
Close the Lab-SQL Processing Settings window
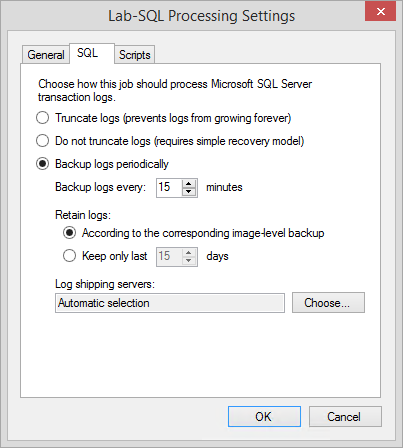(x=380, y=12)
